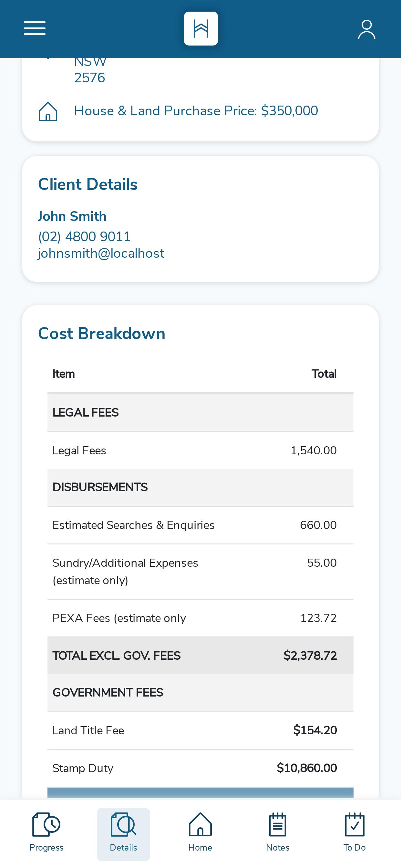
Task: Tap the house icon beside purchase price
Action: coord(48,111)
